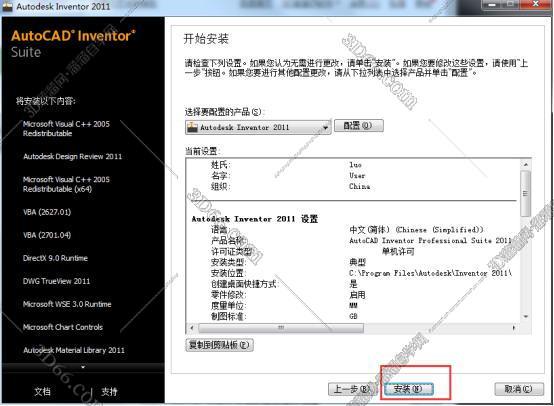This screenshot has width=554, height=406.
Task: Close the installer window
Action: coord(536,5)
